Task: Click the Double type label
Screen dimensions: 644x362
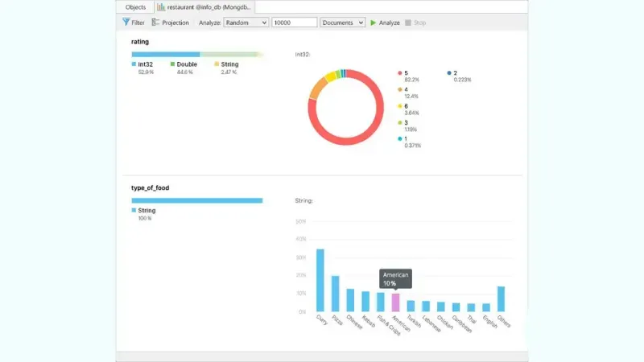Action: (187, 64)
